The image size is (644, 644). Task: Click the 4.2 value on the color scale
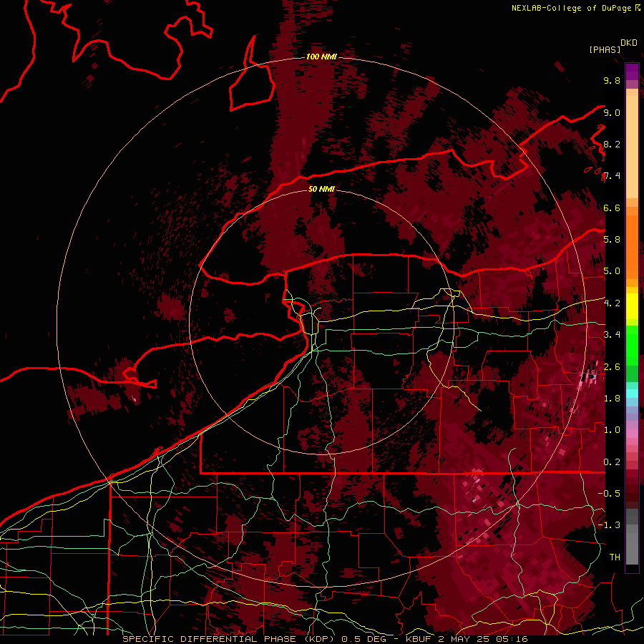click(x=612, y=303)
